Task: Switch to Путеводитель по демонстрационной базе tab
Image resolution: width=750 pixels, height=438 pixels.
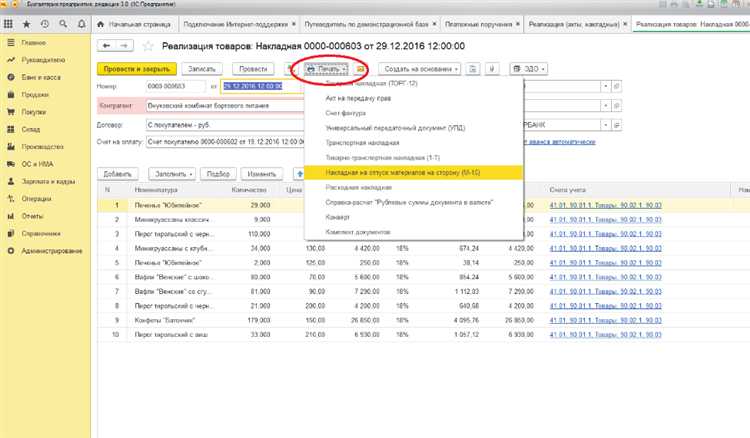Action: [x=366, y=24]
